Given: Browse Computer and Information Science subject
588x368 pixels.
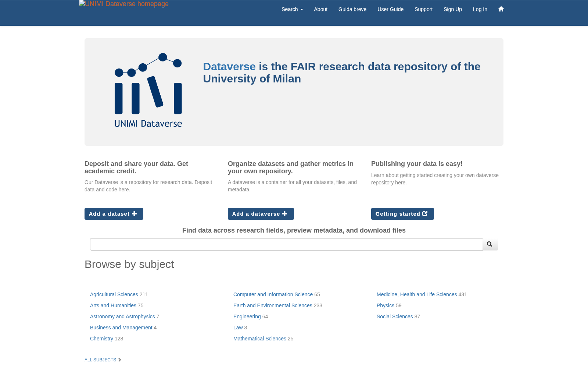Looking at the screenshot, I should coord(273,294).
